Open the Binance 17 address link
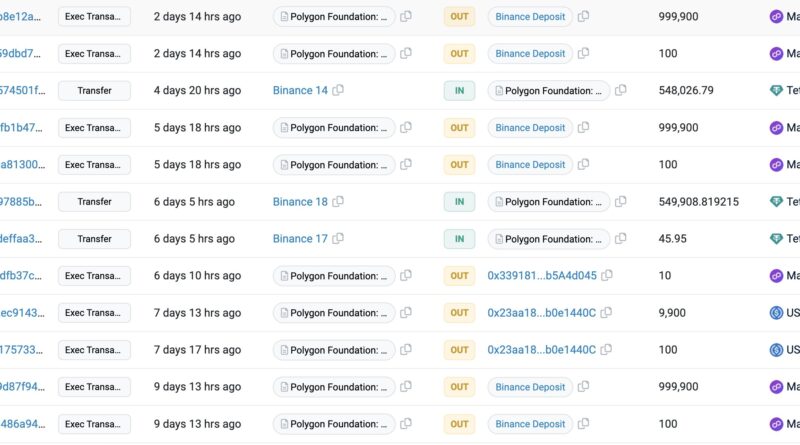This screenshot has width=800, height=445. click(300, 239)
